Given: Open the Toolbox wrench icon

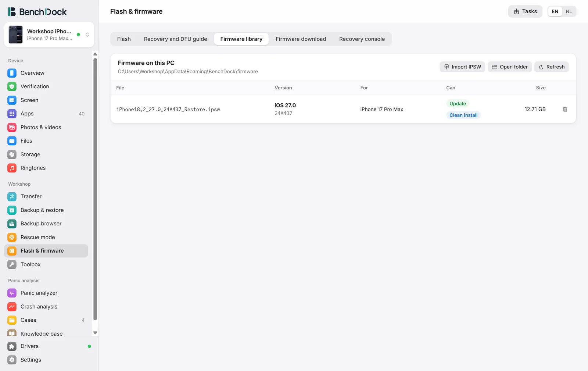Looking at the screenshot, I should point(12,264).
